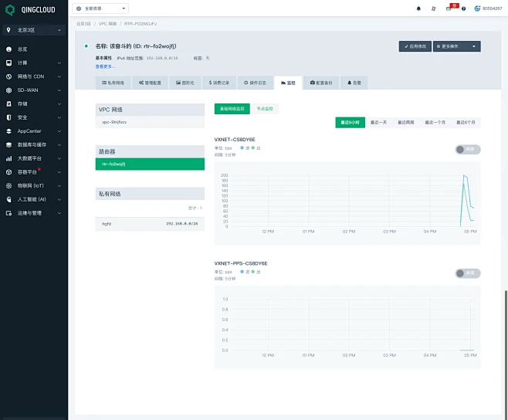
Task: Select router rtr-fo2wojfj in the list
Action: coord(150,164)
